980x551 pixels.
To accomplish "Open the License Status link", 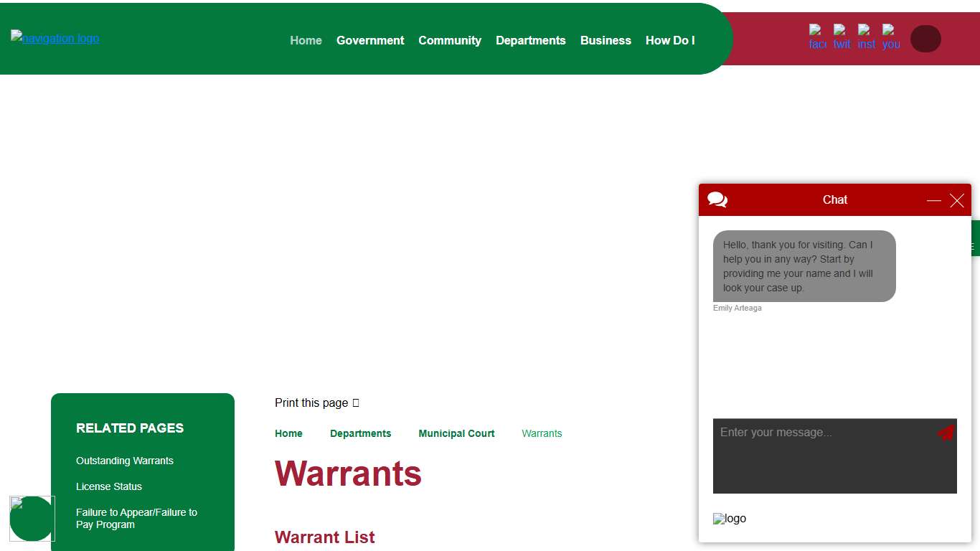I will tap(109, 486).
